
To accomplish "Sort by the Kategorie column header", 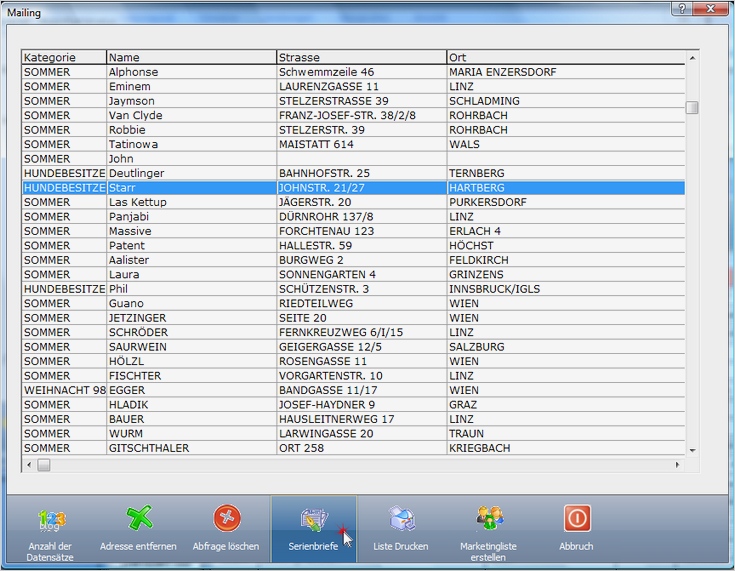I will tap(64, 57).
